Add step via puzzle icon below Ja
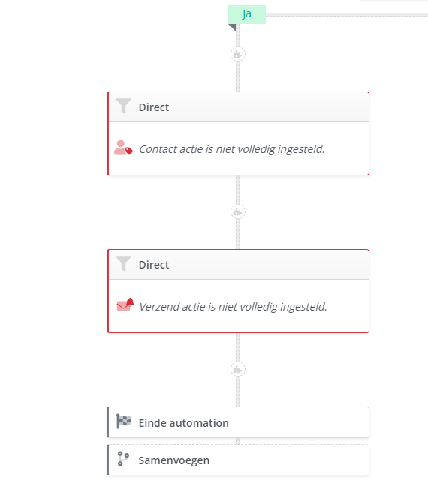428x504 pixels. (238, 54)
